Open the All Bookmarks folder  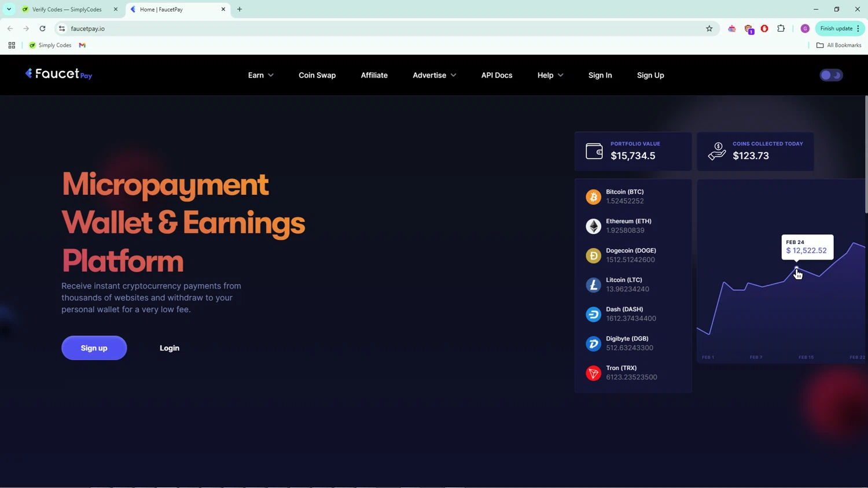pyautogui.click(x=838, y=45)
